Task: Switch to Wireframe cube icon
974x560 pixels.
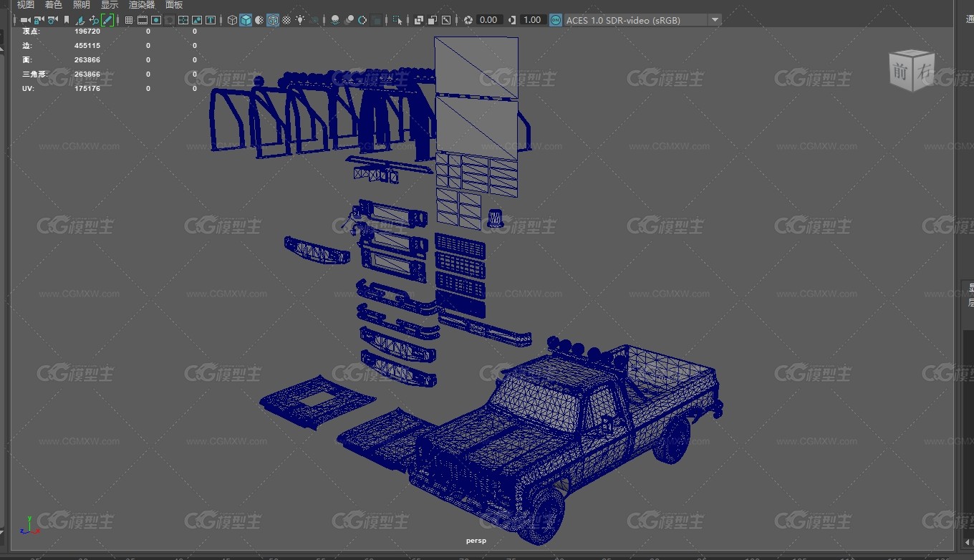Action: click(232, 20)
